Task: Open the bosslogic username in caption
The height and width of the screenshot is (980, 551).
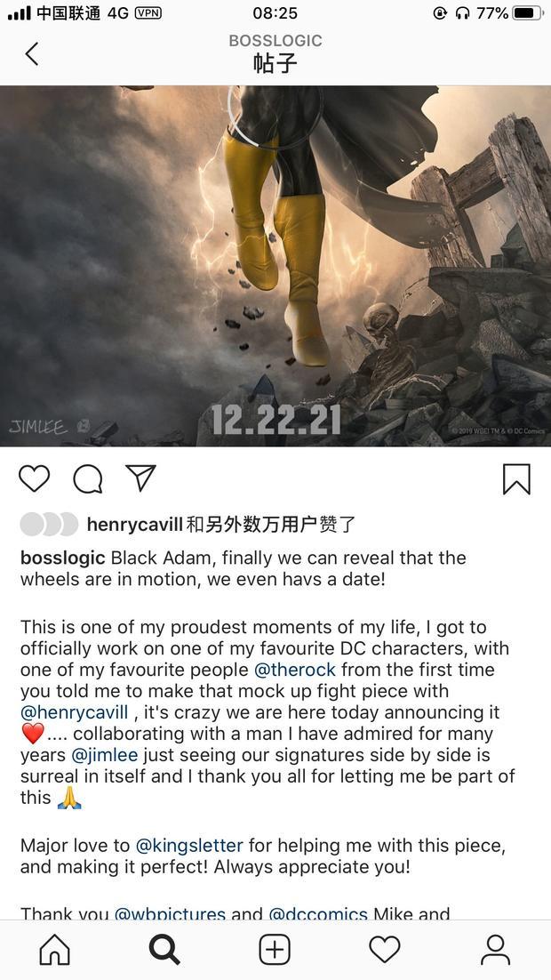Action: [x=63, y=558]
